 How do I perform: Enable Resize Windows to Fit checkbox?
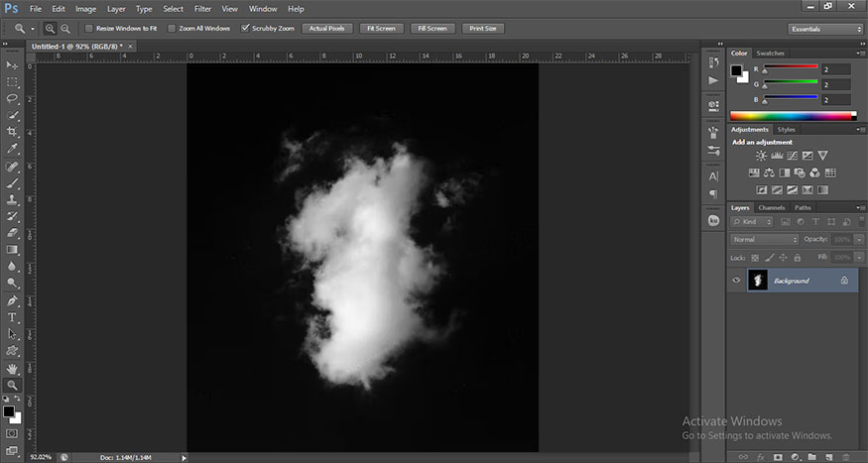(89, 28)
